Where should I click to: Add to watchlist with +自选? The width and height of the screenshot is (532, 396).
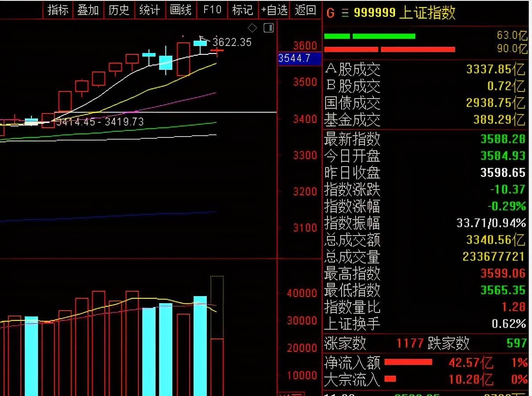coord(274,10)
